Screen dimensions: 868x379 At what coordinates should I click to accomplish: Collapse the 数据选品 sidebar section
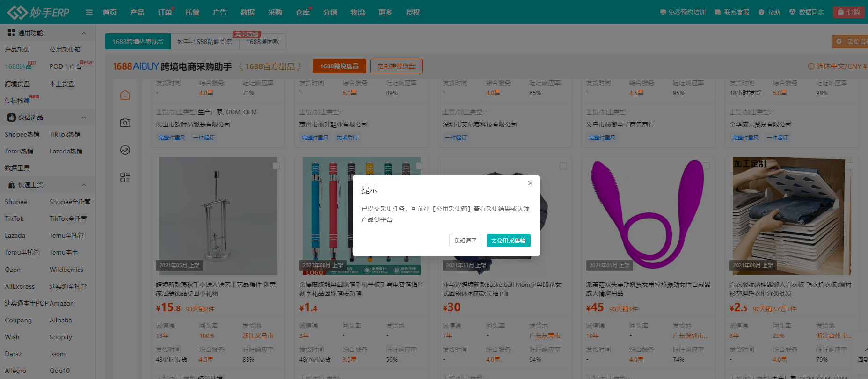84,117
